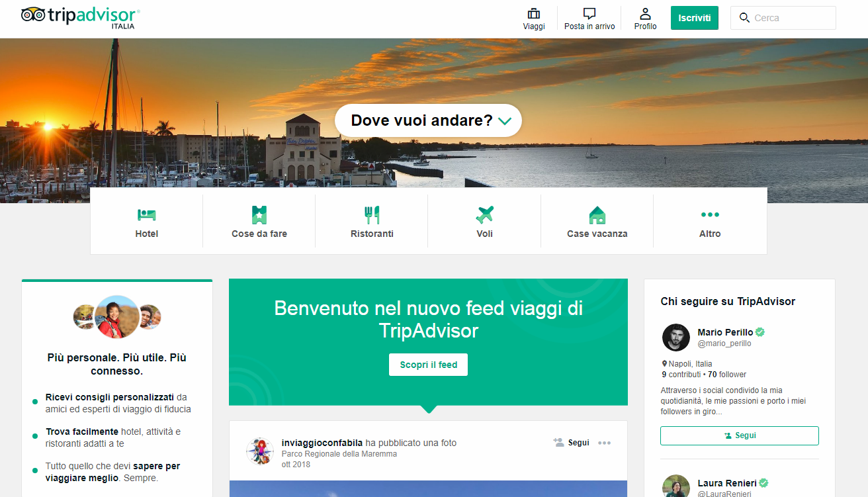Click the Iscriviti sign-up button
This screenshot has height=497, width=868.
coord(695,18)
